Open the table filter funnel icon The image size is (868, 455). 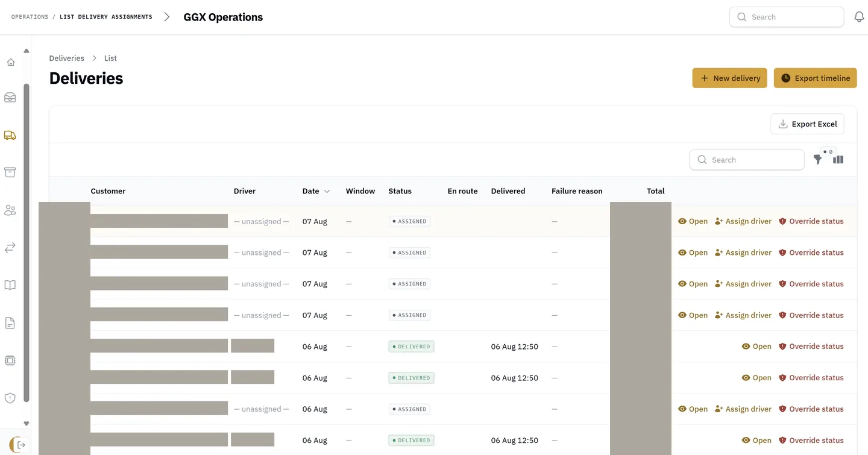pos(818,160)
